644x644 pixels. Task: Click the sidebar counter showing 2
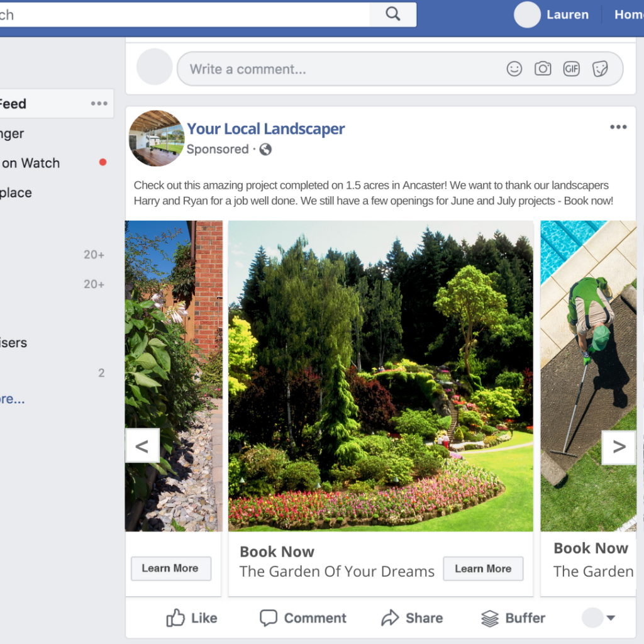coord(101,373)
